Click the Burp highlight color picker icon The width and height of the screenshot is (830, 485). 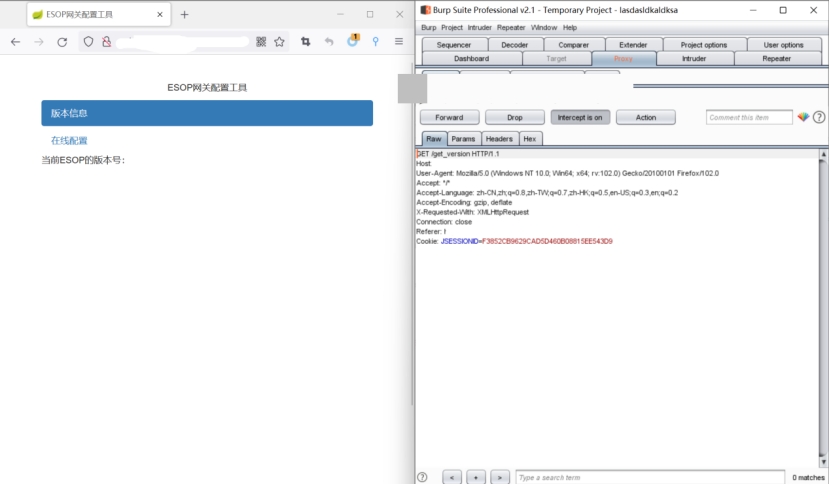803,117
